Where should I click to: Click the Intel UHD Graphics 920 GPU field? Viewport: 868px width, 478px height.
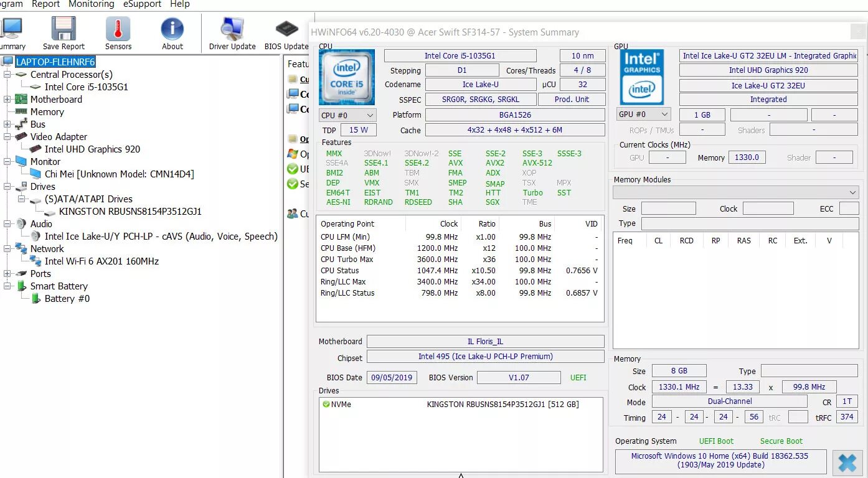[x=768, y=70]
